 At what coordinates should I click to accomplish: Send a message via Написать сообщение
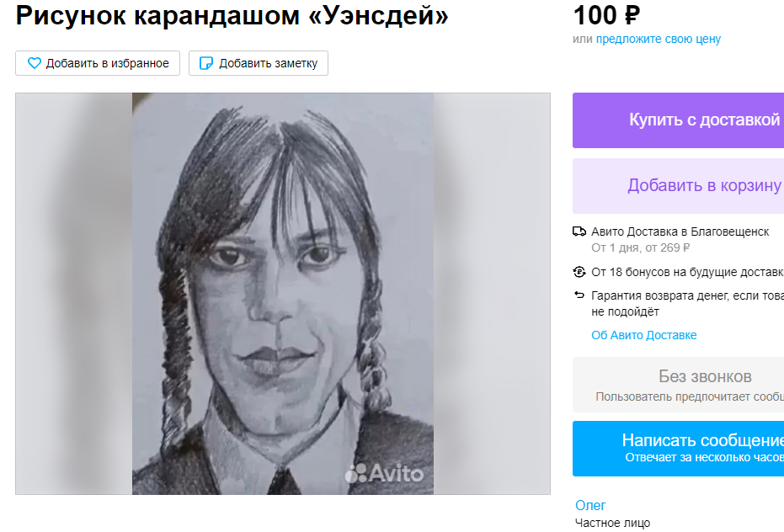coord(678,449)
